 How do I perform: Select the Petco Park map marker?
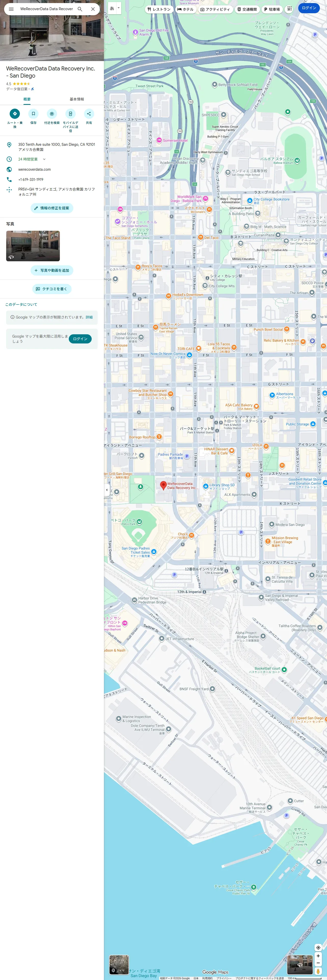point(139,522)
